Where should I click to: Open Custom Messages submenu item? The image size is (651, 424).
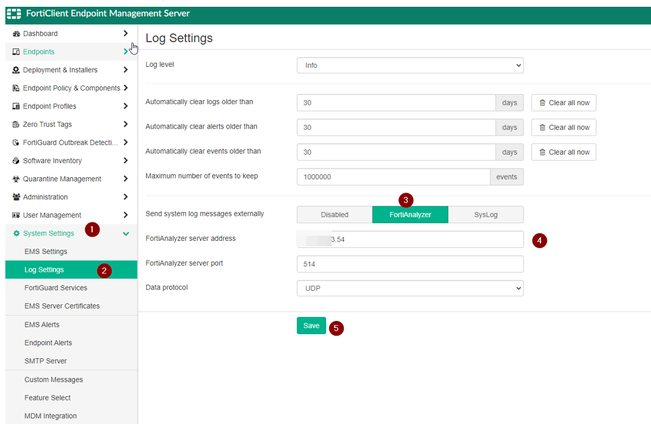(71, 380)
